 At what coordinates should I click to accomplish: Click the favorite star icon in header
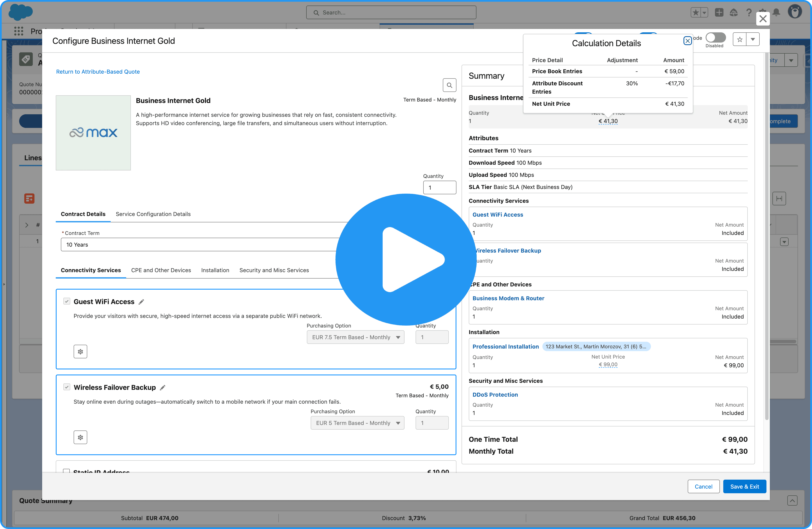tap(739, 40)
